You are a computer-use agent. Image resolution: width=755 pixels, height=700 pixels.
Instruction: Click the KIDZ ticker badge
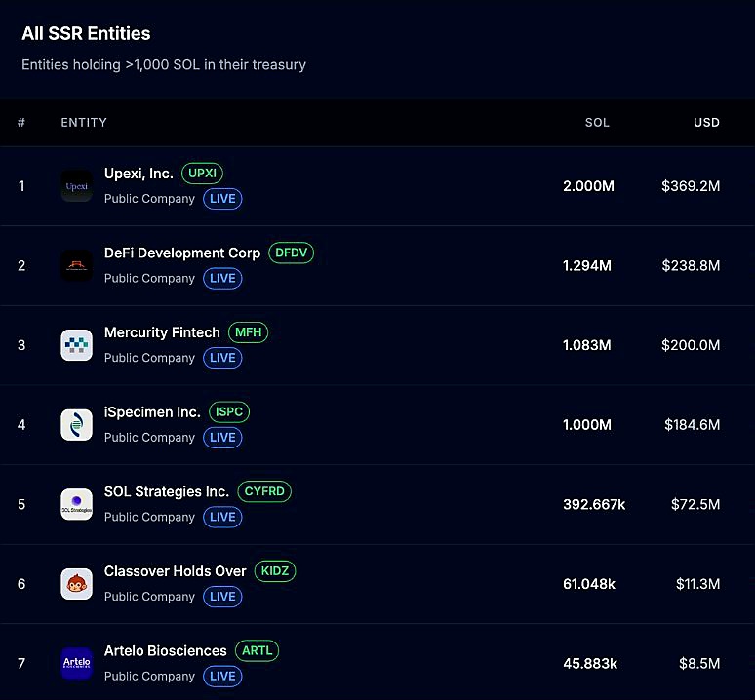274,571
